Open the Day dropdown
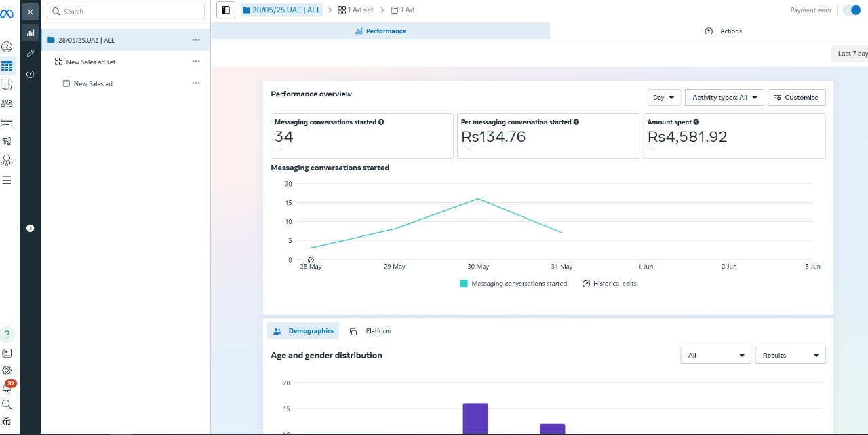Screen dimensions: 868x435 (x=664, y=98)
